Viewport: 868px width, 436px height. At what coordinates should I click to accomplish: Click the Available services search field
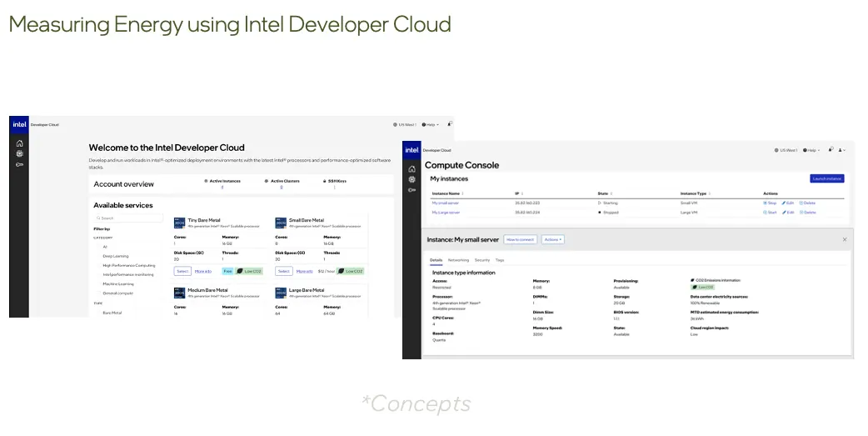coord(128,218)
